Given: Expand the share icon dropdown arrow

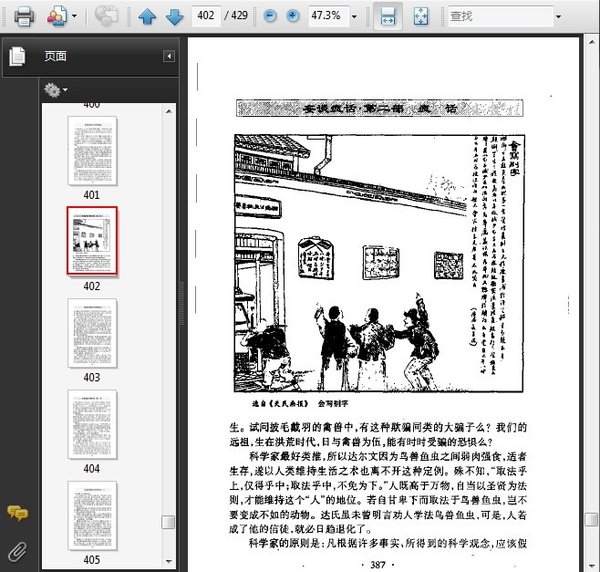Looking at the screenshot, I should tap(74, 16).
